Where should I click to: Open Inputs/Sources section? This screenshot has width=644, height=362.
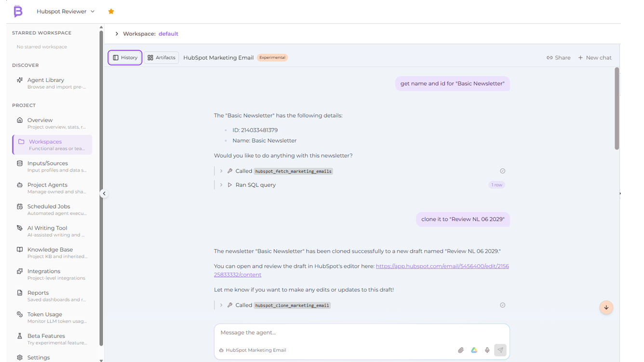(52, 166)
